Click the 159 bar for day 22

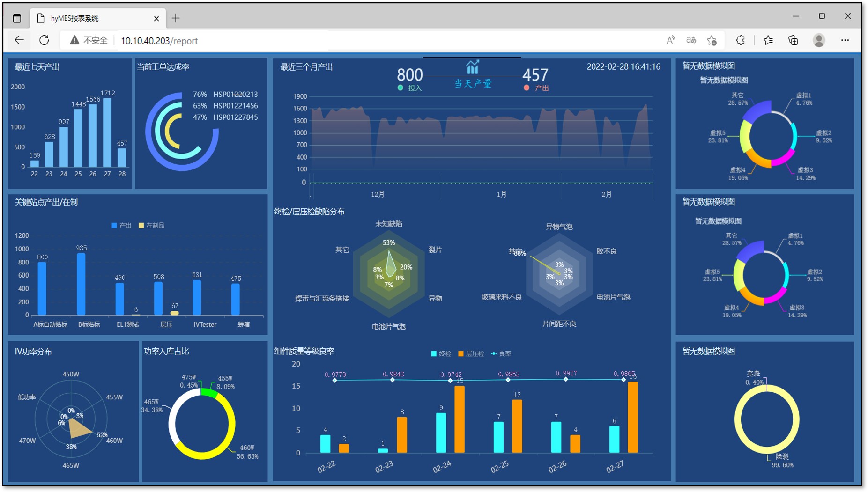34,163
